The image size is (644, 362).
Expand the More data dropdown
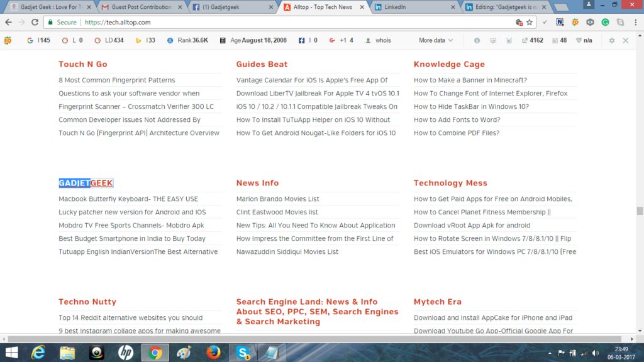436,40
